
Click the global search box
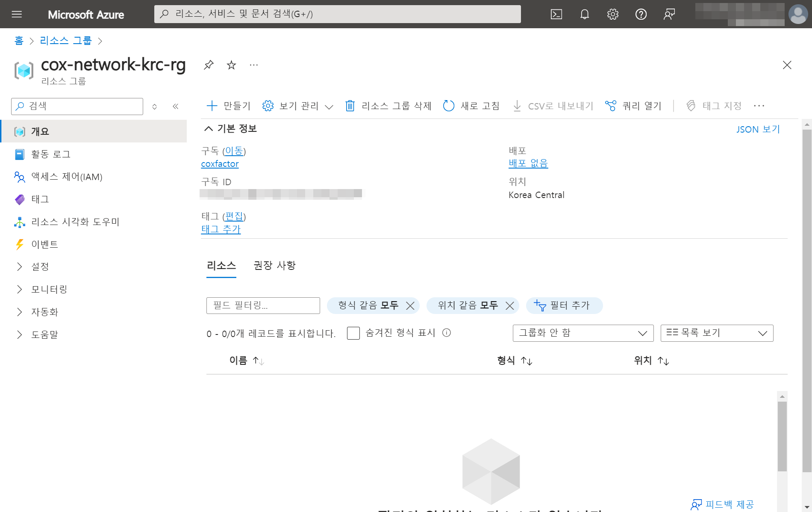337,14
